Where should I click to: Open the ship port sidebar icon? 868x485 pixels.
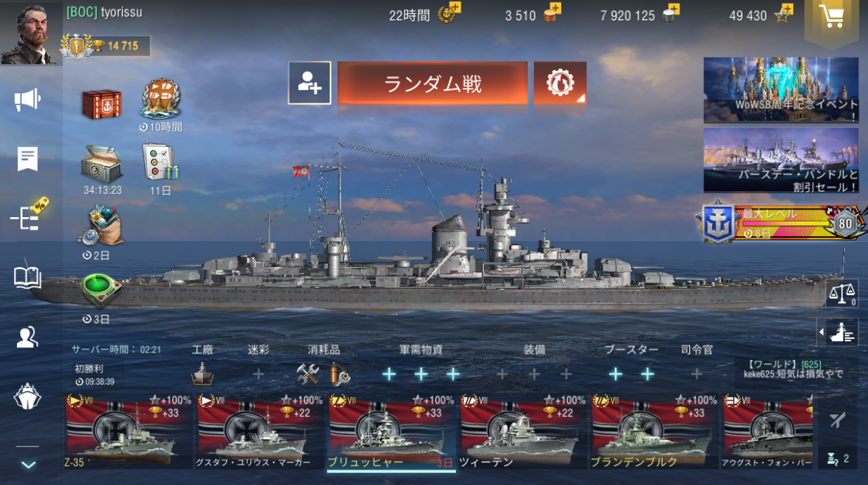[x=27, y=396]
